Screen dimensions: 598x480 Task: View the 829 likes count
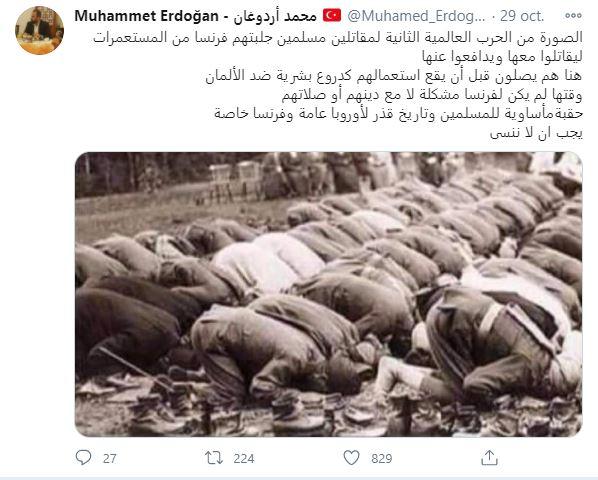382,458
